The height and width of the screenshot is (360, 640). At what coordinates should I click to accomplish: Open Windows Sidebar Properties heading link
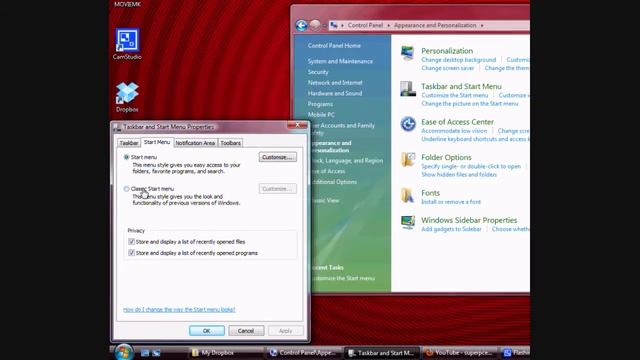click(469, 220)
